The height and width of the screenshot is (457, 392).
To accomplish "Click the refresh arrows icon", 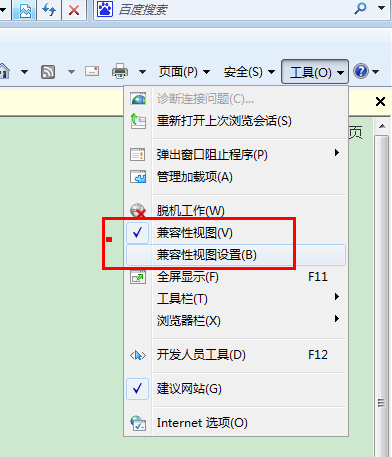I will [x=49, y=10].
